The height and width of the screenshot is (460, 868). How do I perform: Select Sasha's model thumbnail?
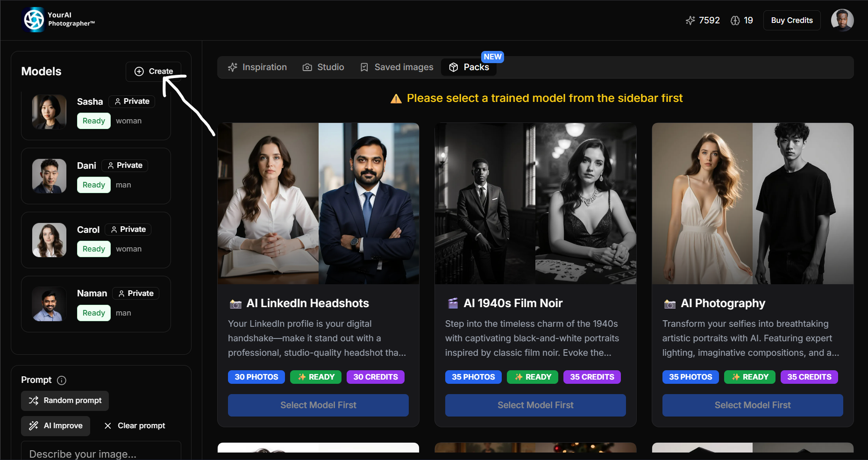(x=49, y=112)
